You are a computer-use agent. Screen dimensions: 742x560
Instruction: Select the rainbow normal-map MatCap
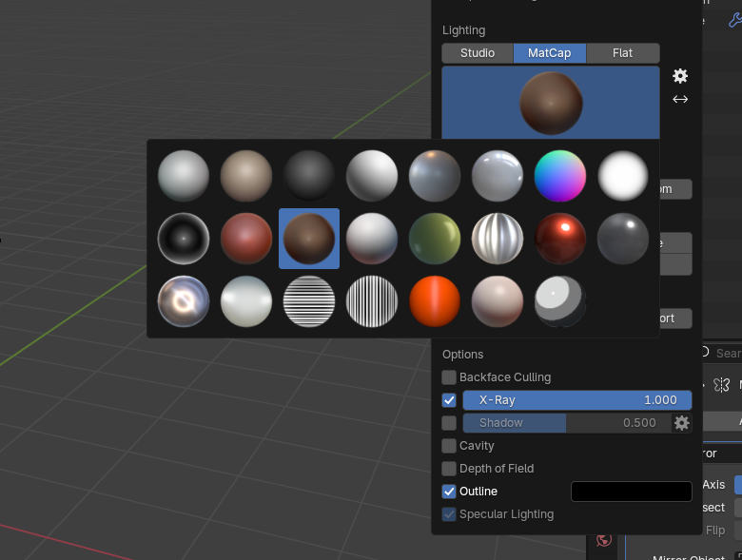pos(560,176)
